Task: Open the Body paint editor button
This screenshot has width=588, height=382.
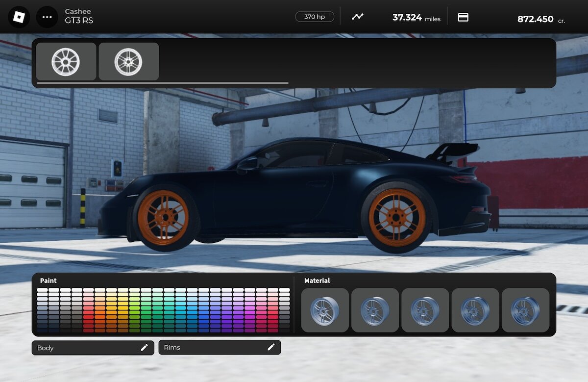Action: coord(93,348)
